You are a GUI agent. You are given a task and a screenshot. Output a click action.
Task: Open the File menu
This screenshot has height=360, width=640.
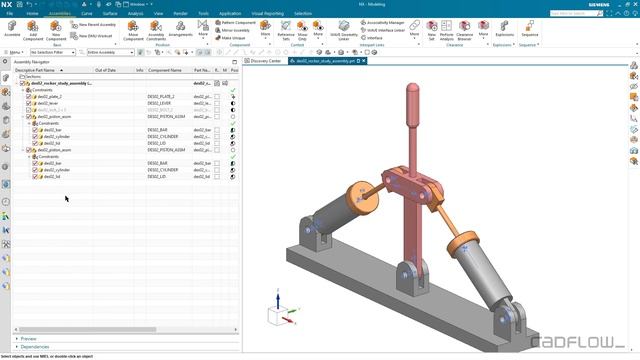tap(9, 13)
